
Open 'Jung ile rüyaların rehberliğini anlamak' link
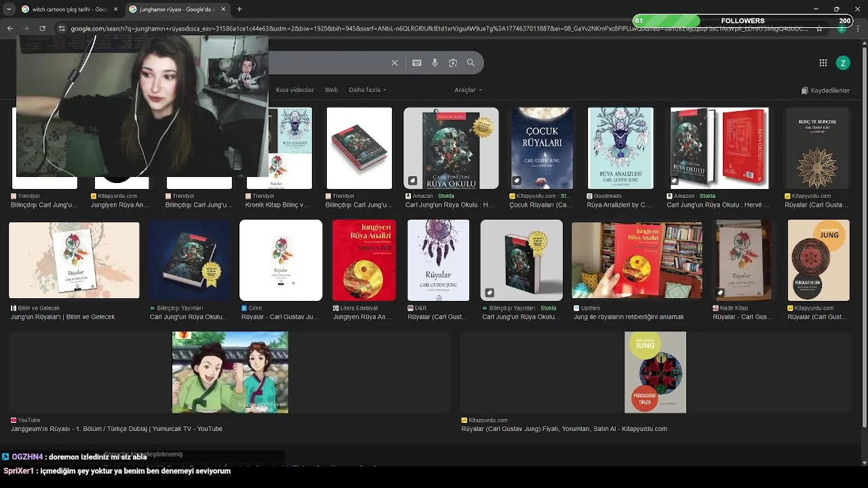pyautogui.click(x=629, y=317)
